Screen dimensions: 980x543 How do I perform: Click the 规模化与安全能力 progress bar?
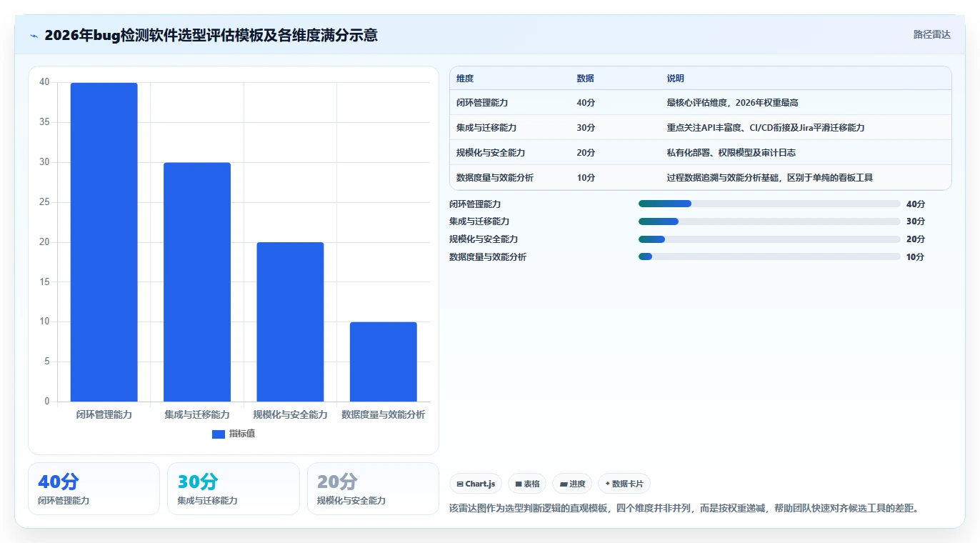pos(769,239)
